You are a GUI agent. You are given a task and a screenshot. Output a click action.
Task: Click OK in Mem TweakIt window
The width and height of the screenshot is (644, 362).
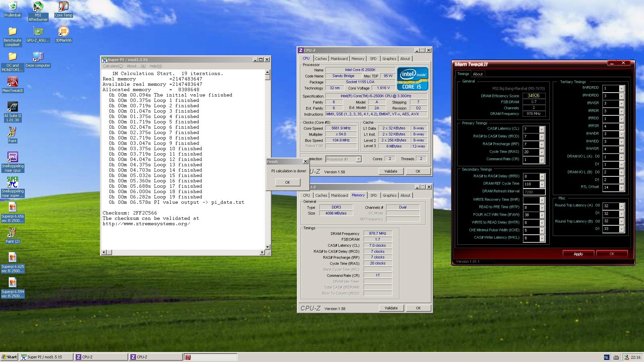[612, 254]
